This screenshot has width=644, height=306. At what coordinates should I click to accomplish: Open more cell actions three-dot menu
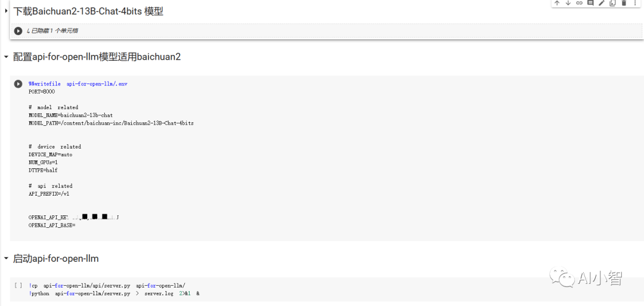[635, 3]
